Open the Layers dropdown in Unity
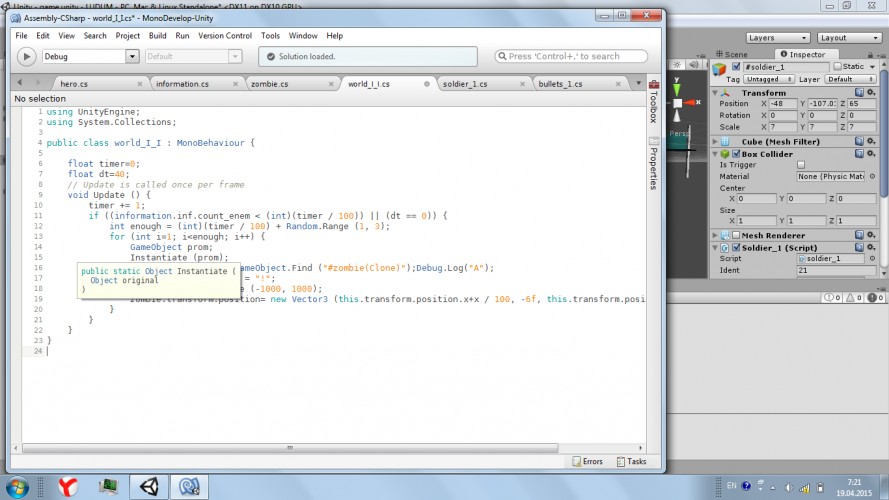This screenshot has width=889, height=500. click(777, 38)
